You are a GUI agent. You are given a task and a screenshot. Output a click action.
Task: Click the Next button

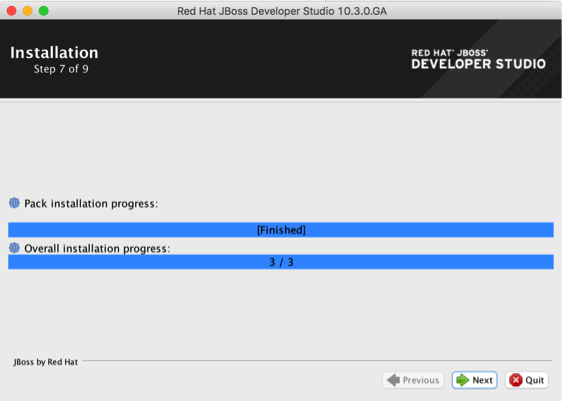pyautogui.click(x=475, y=380)
